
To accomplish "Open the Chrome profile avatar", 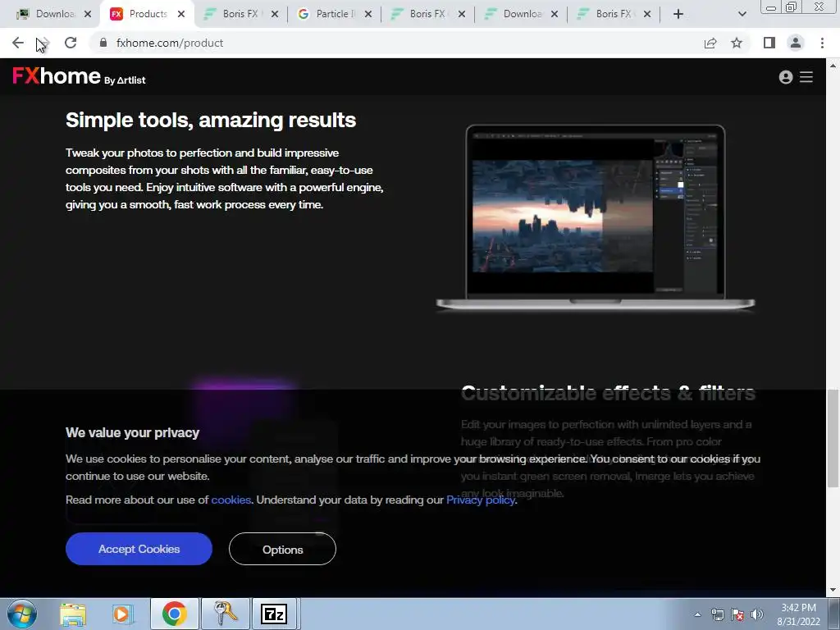I will (796, 43).
